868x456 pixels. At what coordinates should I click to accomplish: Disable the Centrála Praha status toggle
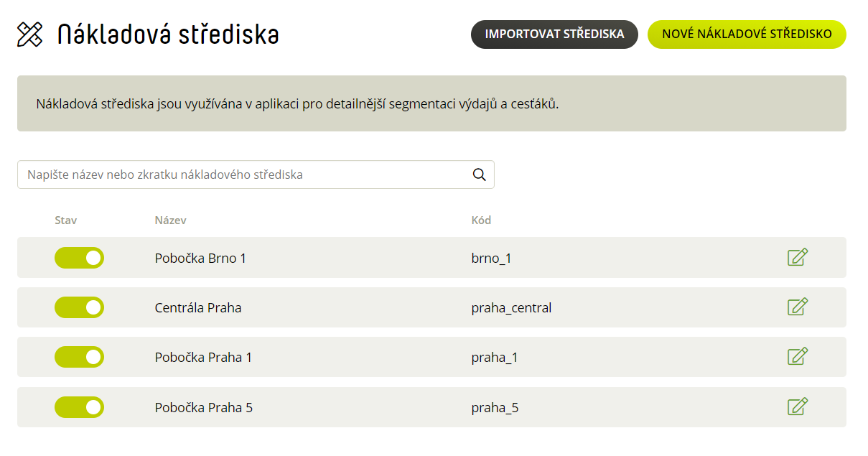pyautogui.click(x=79, y=307)
